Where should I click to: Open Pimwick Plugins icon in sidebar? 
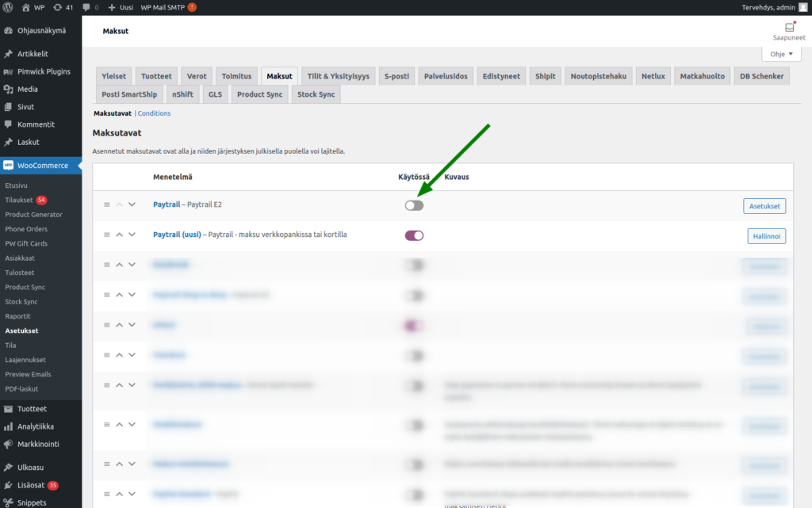(x=8, y=71)
